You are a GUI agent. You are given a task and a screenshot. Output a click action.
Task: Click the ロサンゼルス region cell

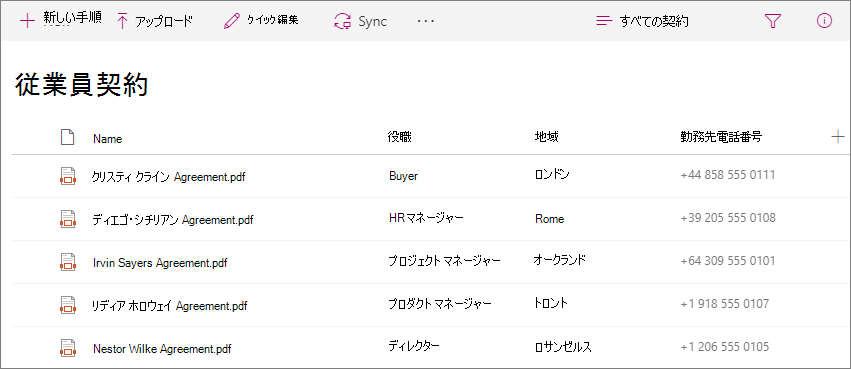[563, 346]
